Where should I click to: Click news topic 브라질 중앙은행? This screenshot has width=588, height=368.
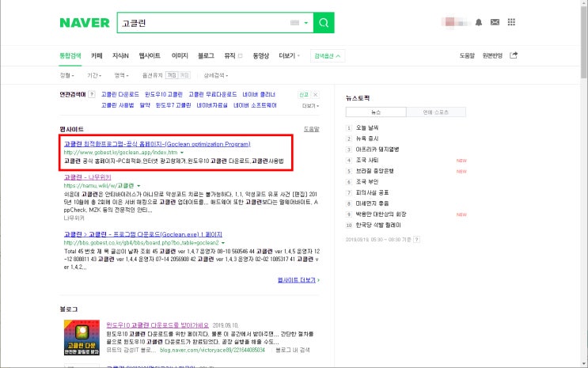tap(374, 171)
